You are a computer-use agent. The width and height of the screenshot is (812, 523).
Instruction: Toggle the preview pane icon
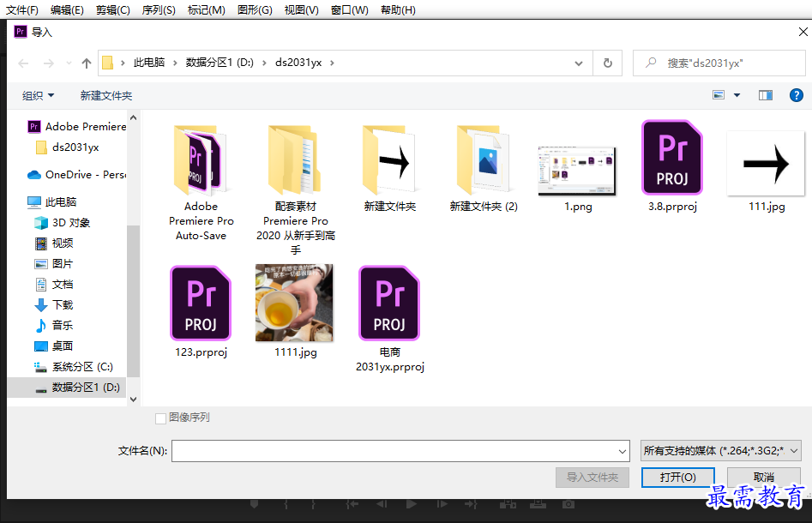766,95
